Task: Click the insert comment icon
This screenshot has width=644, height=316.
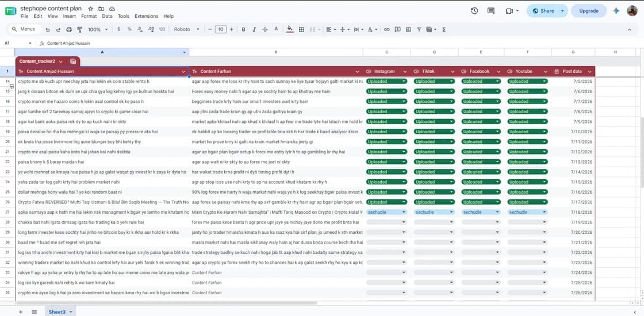Action: click(397, 29)
